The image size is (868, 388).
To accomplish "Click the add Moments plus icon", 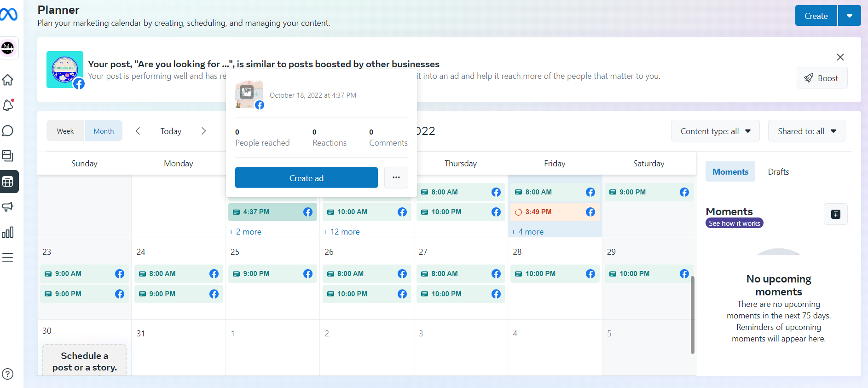I will [x=835, y=214].
